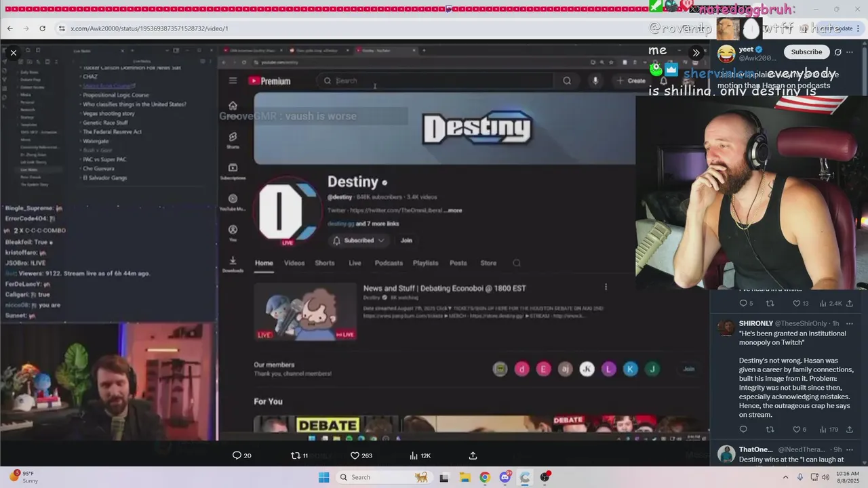Screen dimensions: 868x488
Task: Open YouTube Music sidebar icon
Action: [233, 203]
